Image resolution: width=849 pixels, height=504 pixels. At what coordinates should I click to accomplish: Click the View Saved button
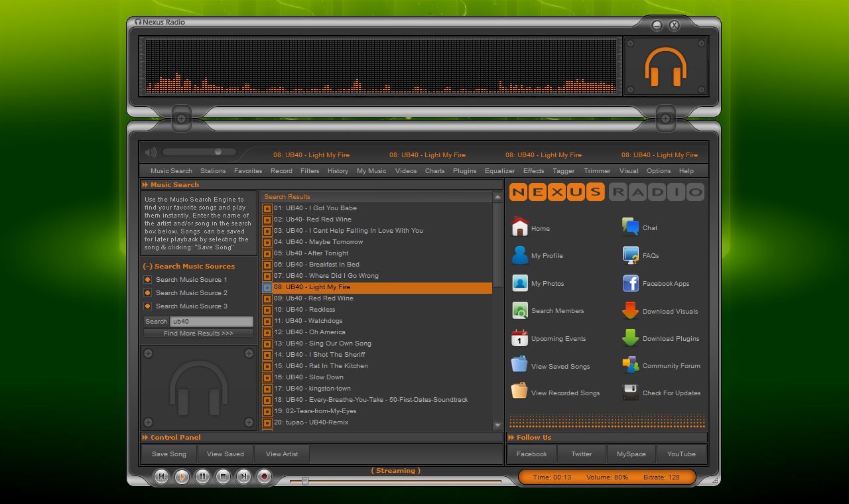click(x=226, y=454)
